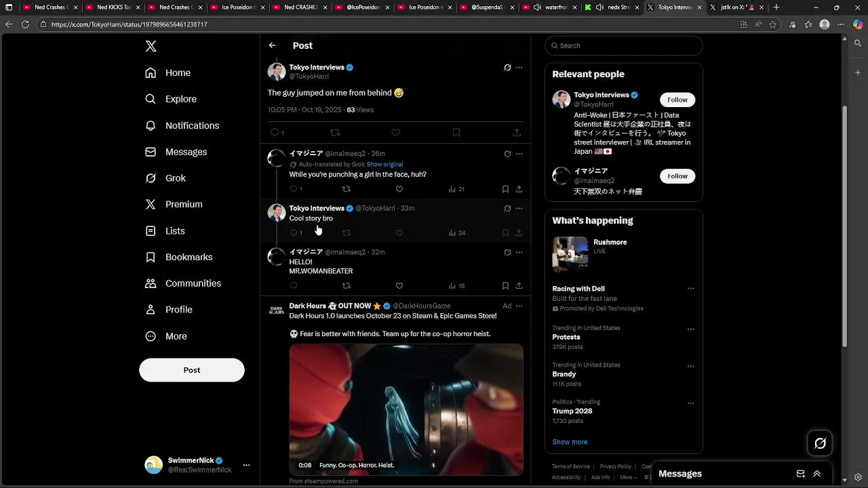Click the back arrow beside the Post header
The image size is (868, 488).
272,45
